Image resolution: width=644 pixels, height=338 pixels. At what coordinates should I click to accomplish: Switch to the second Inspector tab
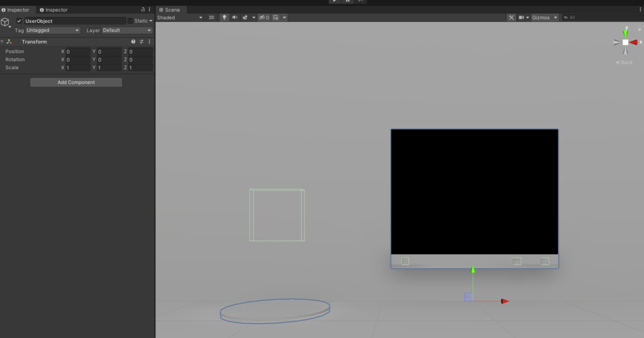(53, 9)
